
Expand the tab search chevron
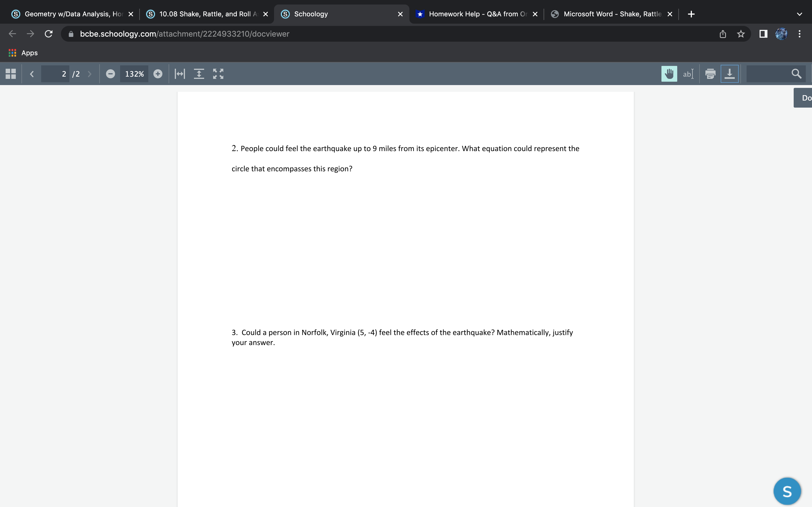pyautogui.click(x=799, y=14)
